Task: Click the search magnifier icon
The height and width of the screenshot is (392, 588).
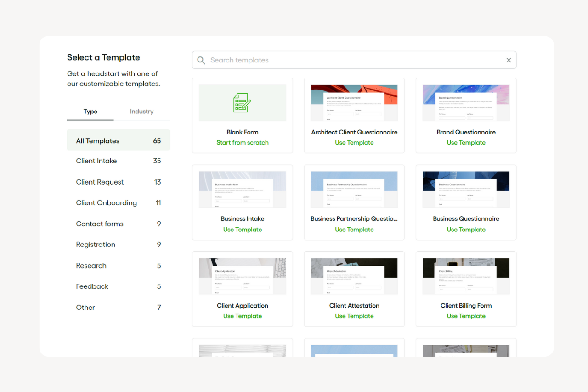Action: 201,60
